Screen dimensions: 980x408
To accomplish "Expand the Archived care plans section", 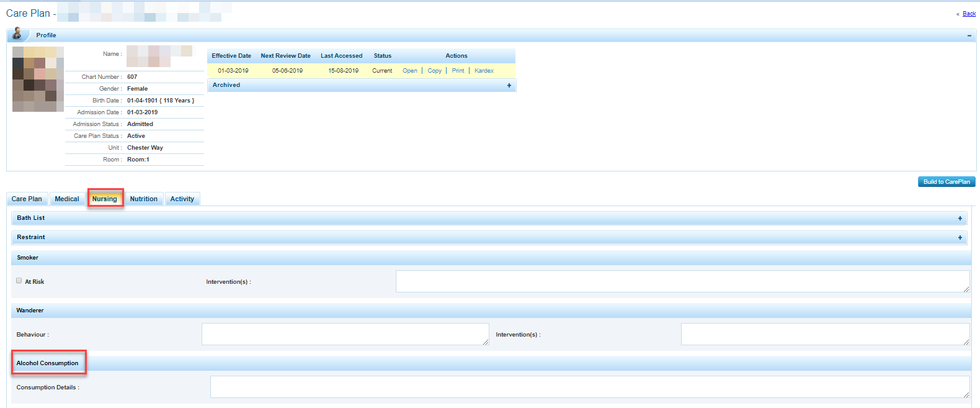I will [x=509, y=86].
